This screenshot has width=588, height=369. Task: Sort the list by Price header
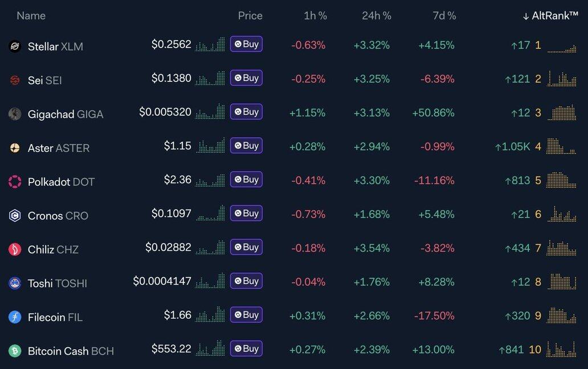[x=250, y=16]
